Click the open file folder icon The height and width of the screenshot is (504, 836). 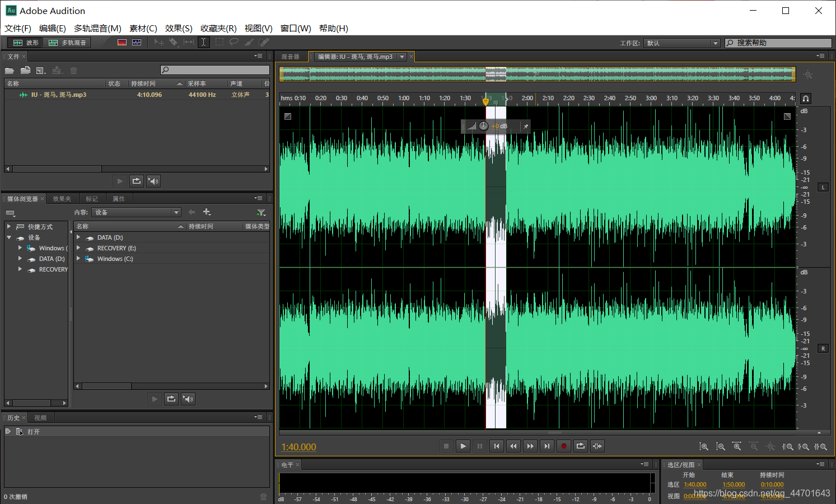tap(10, 71)
